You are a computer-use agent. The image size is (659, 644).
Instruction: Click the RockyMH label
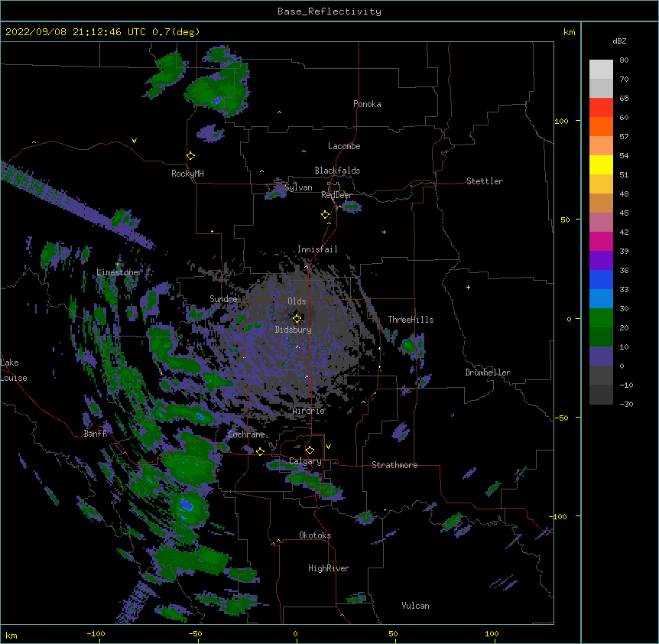click(187, 174)
